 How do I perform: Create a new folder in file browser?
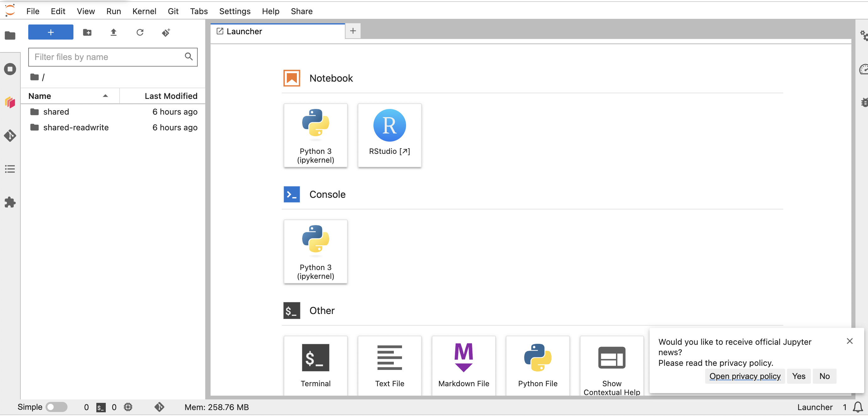87,32
